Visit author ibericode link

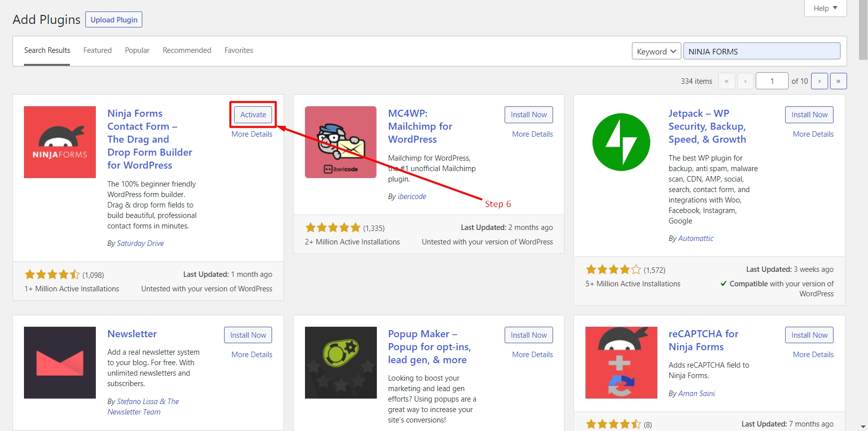pos(412,197)
